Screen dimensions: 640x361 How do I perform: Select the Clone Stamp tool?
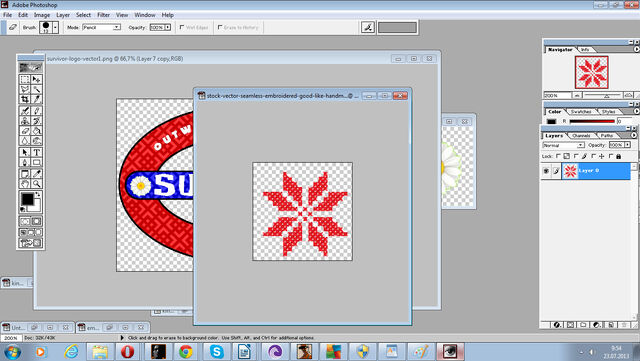pos(25,120)
